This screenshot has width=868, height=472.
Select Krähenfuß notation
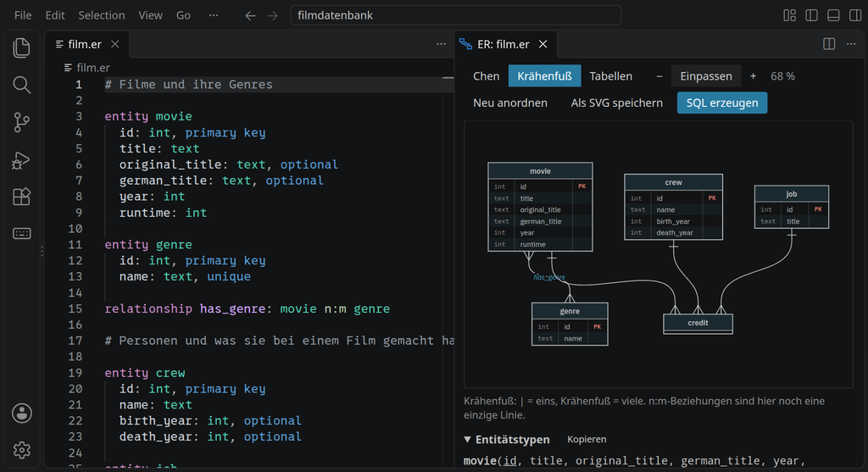pyautogui.click(x=545, y=76)
